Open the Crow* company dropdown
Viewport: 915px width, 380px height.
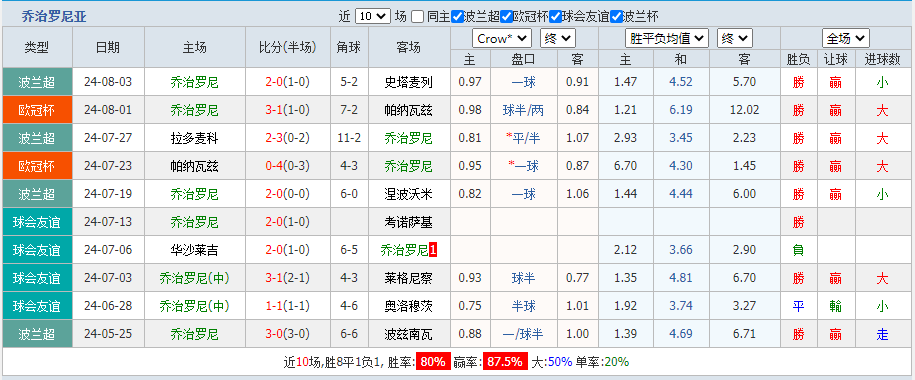tap(502, 39)
